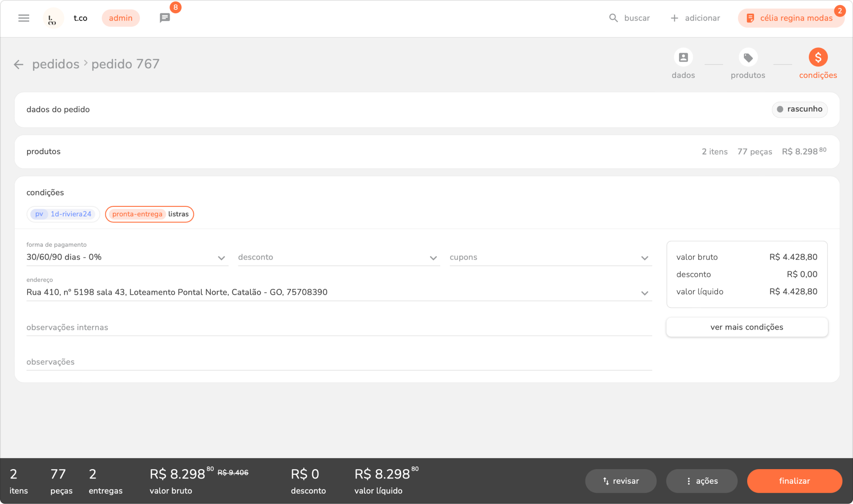Screen dimensions: 853x504
Task: Open the hamburger menu
Action: pyautogui.click(x=24, y=18)
